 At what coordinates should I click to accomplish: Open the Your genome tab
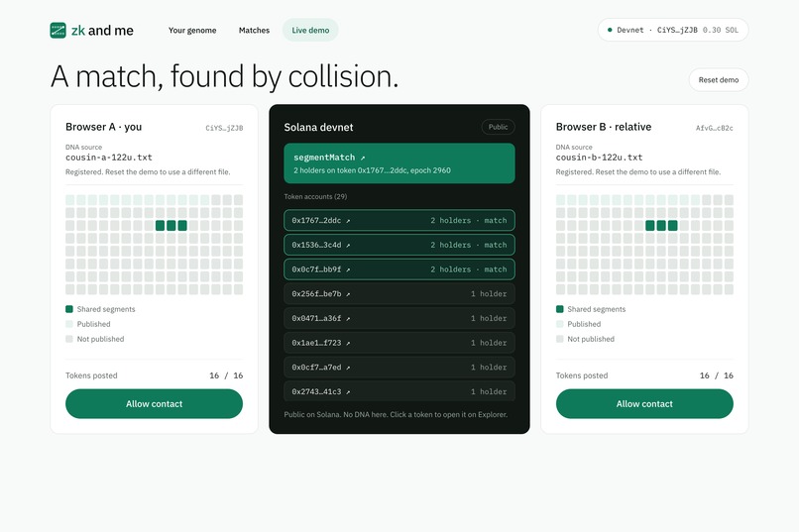coord(192,30)
